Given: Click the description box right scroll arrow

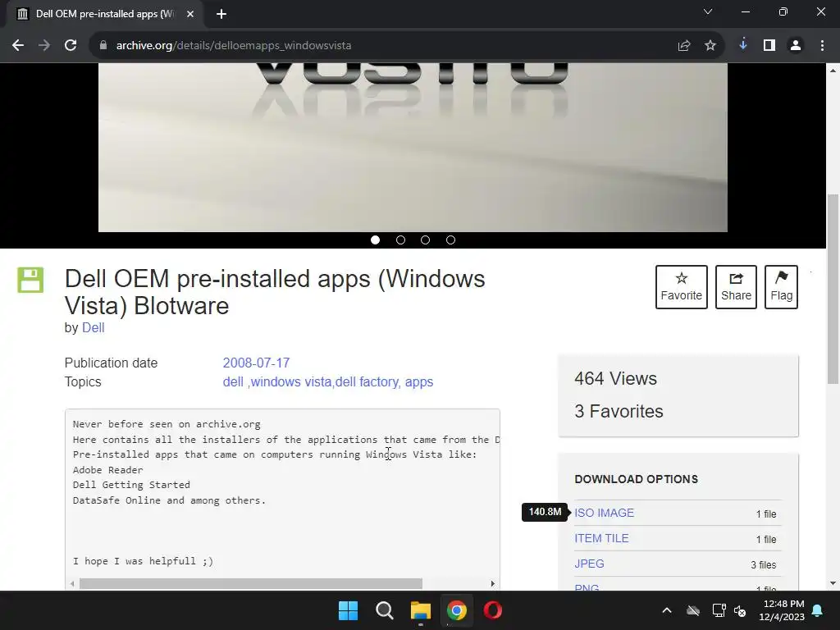Looking at the screenshot, I should pyautogui.click(x=492, y=584).
